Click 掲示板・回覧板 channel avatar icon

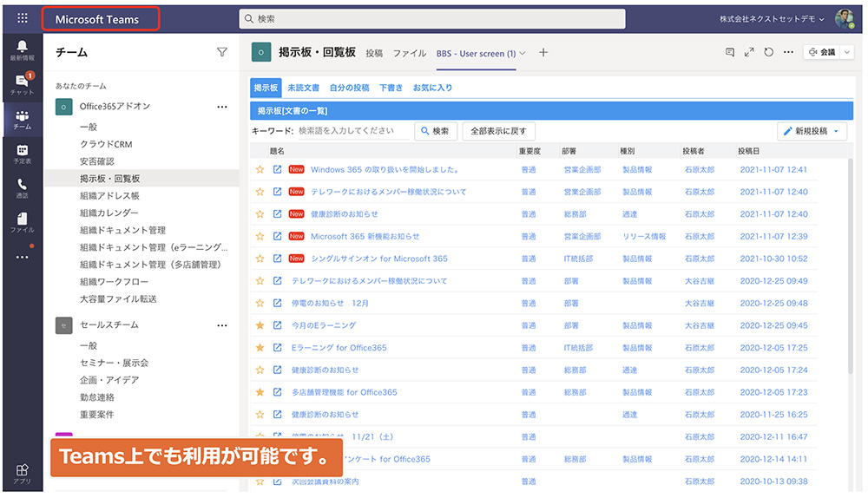(261, 53)
